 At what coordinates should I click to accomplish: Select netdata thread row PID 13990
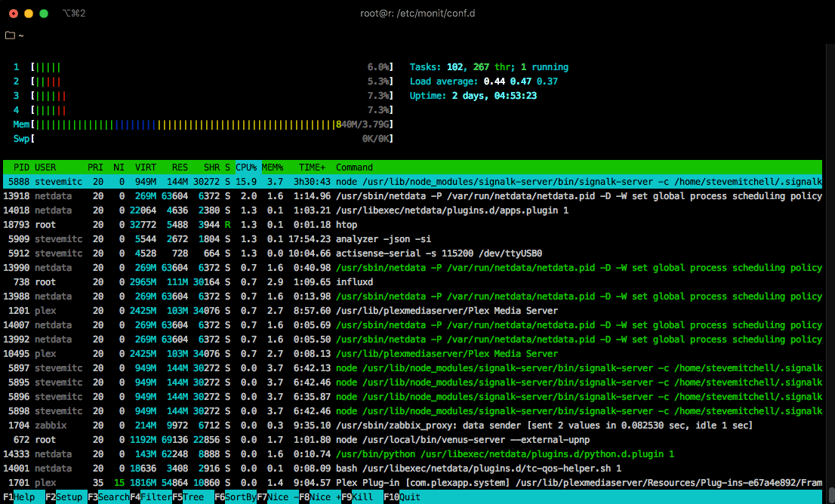tap(413, 268)
